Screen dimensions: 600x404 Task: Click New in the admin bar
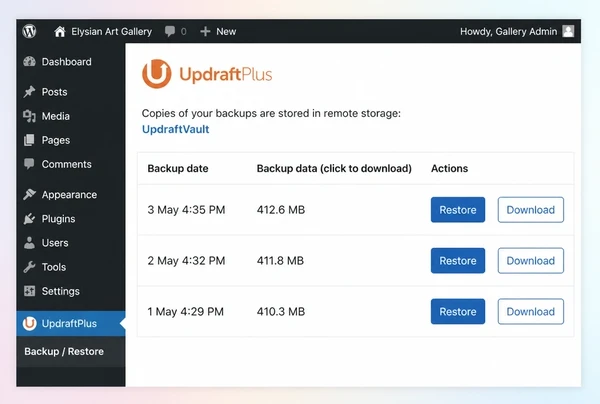(x=226, y=31)
